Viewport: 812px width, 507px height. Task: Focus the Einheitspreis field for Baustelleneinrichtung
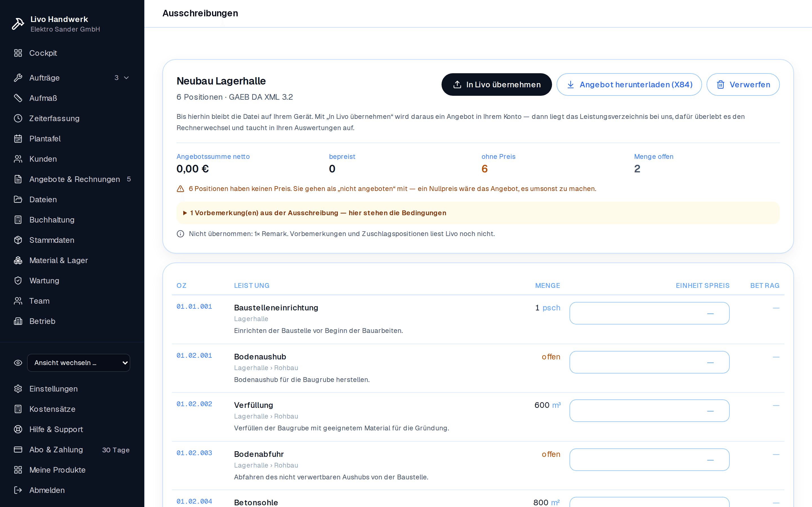pos(650,313)
